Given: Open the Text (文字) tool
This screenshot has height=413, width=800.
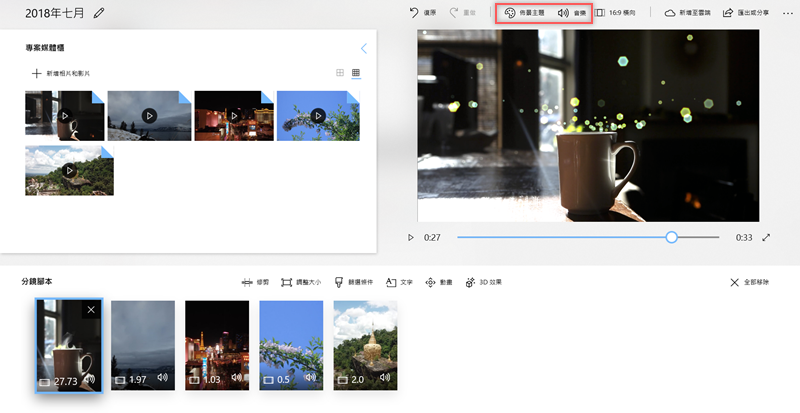Looking at the screenshot, I should (x=399, y=282).
